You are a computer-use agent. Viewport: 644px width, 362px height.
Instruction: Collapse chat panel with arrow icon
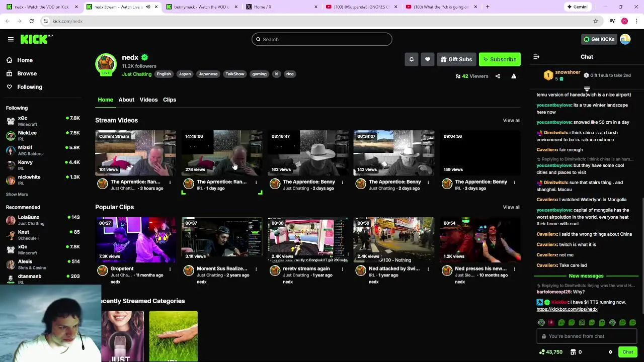(536, 57)
